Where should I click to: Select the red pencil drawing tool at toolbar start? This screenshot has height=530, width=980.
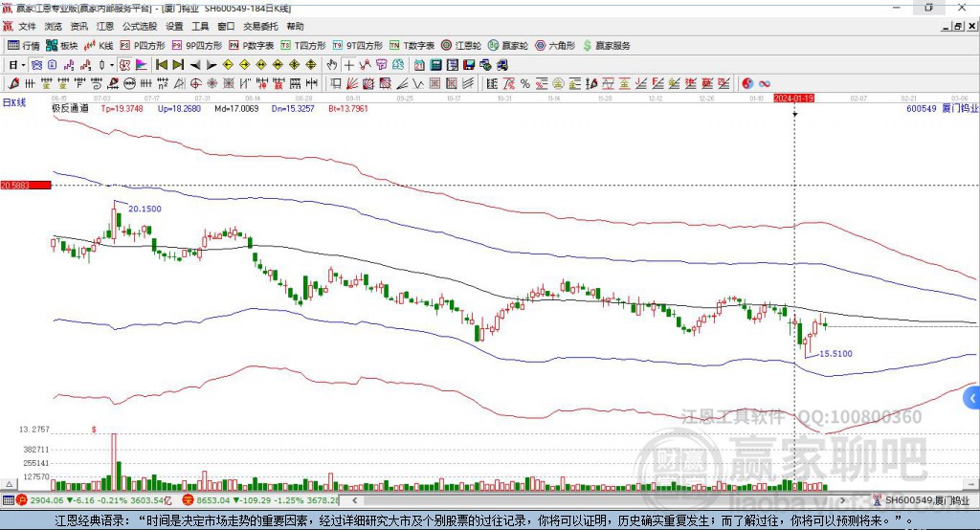[13, 83]
